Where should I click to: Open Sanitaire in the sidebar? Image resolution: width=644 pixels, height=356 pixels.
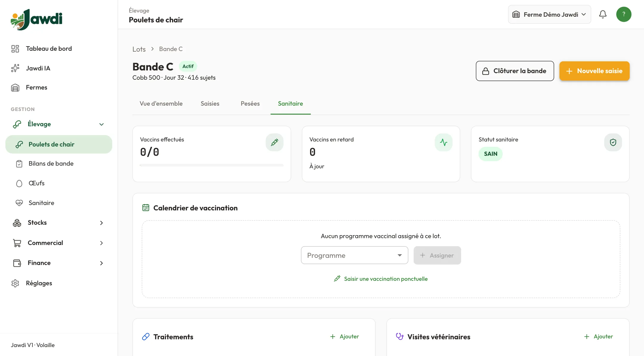(x=59, y=203)
